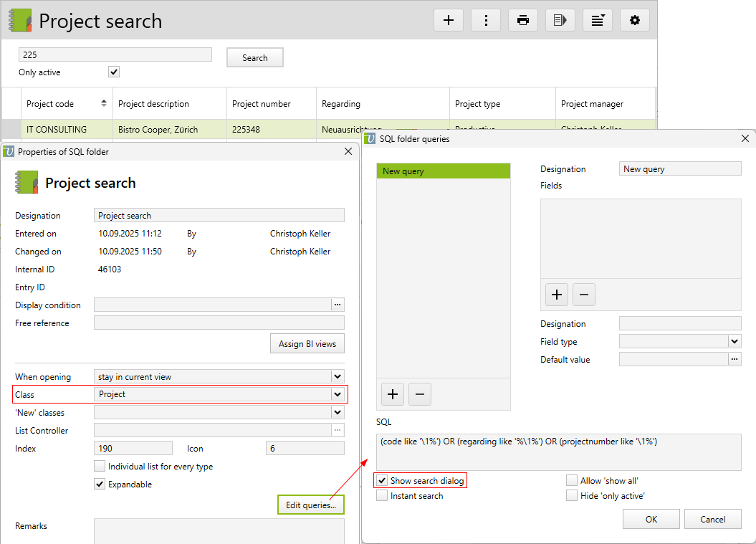Screen dimensions: 756x544
Task: Select New query in the list
Action: 443,171
